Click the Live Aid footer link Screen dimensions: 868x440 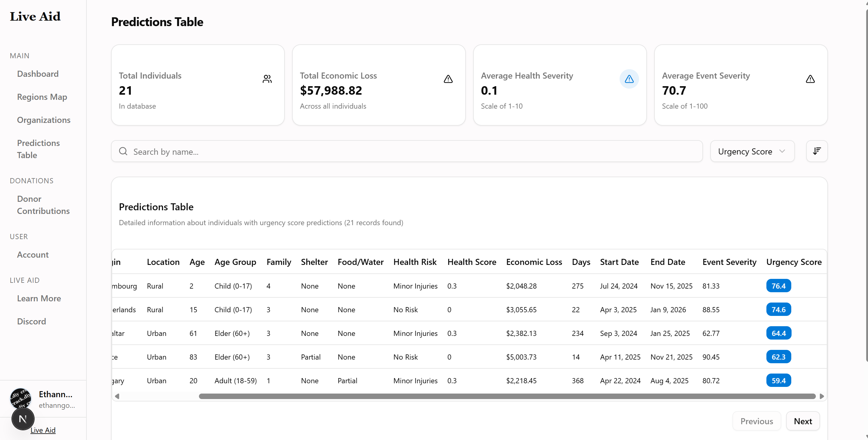[x=43, y=430]
